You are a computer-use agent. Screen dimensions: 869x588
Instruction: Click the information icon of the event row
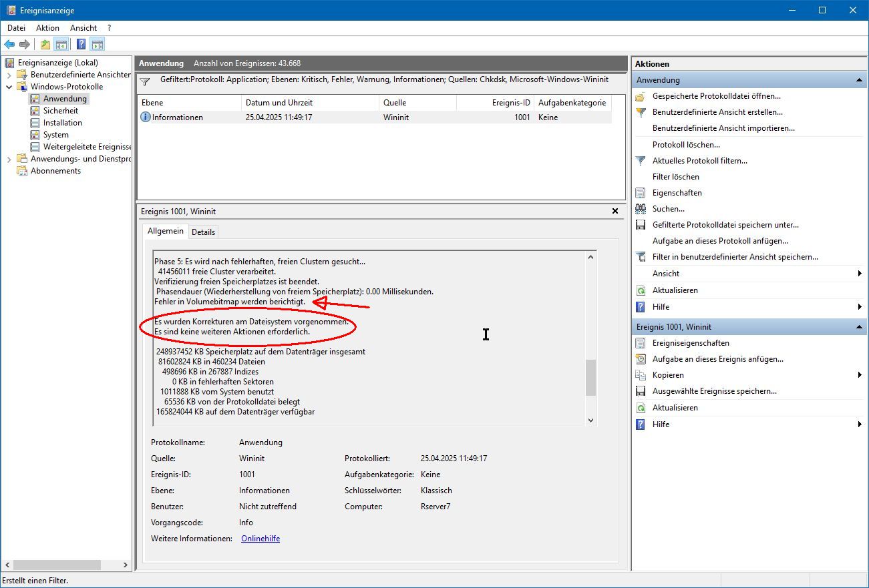point(145,117)
